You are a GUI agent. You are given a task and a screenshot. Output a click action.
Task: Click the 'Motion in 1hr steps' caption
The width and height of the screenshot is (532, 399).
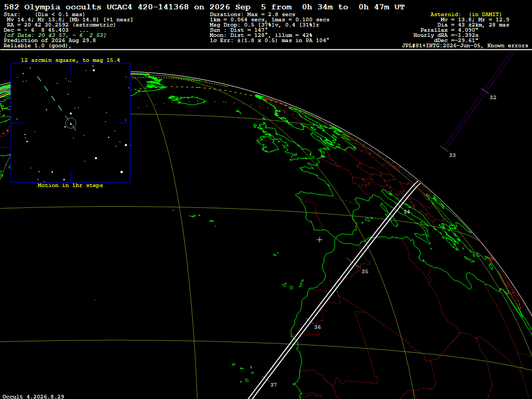(70, 185)
